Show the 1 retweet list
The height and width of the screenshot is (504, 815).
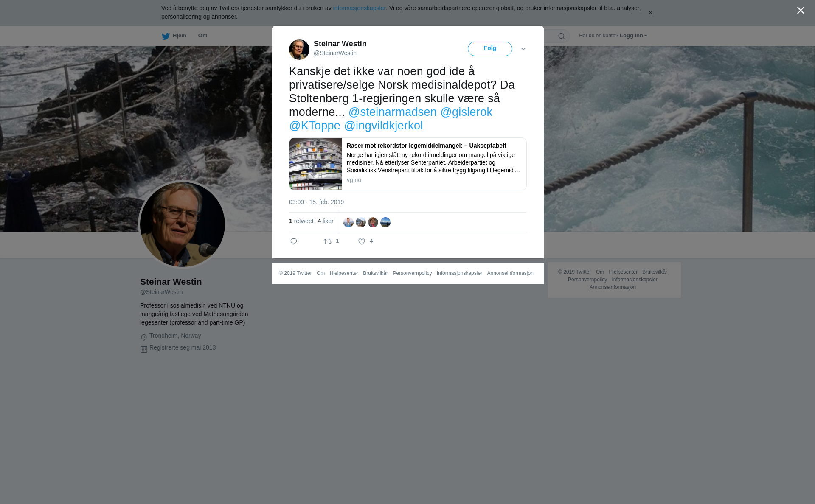tap(301, 221)
